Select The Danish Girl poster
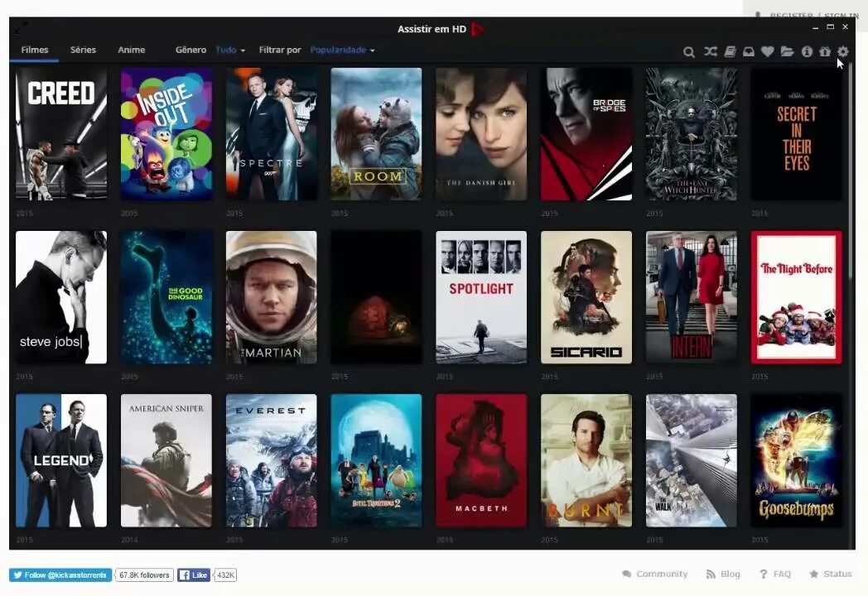 point(481,134)
